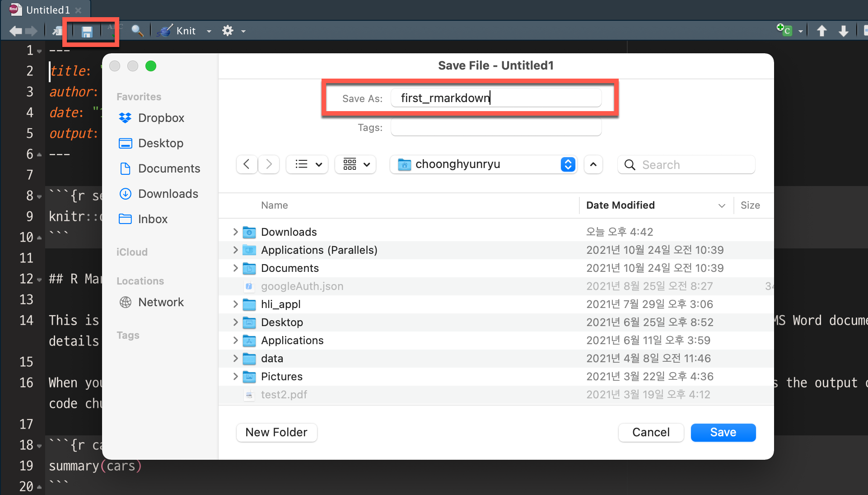Expand the Desktop folder row
The image size is (868, 495).
click(235, 322)
